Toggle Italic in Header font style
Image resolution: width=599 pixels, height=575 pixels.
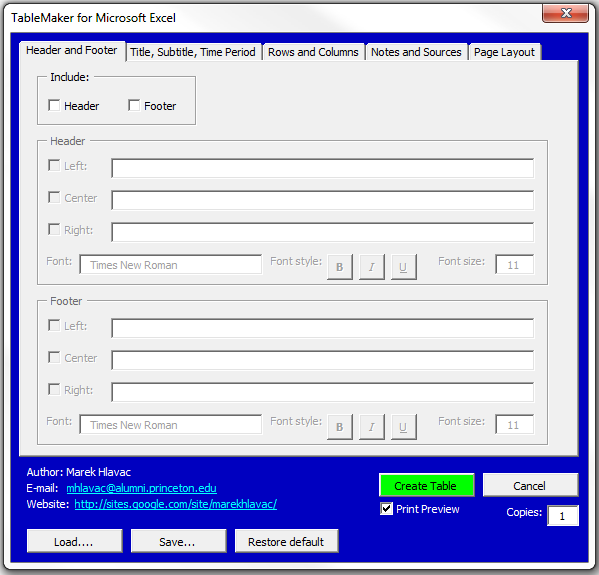[x=372, y=267]
